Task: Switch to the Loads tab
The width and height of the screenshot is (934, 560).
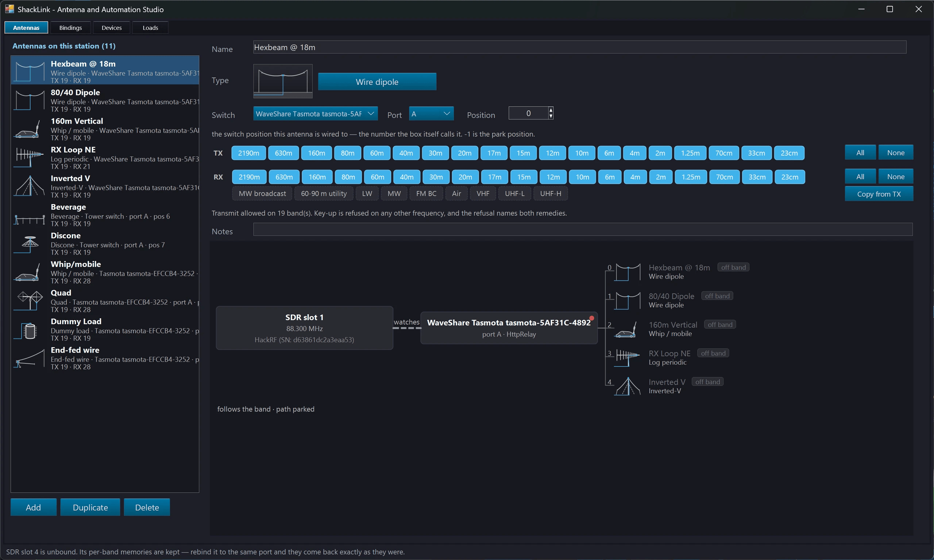Action: click(150, 28)
